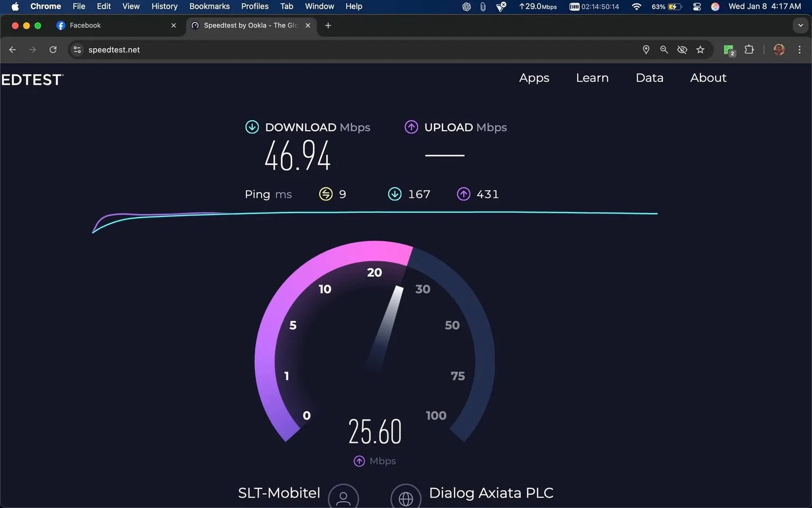Screen dimensions: 812x508
Task: Click the SLT-Mobitel person icon
Action: coord(344,496)
